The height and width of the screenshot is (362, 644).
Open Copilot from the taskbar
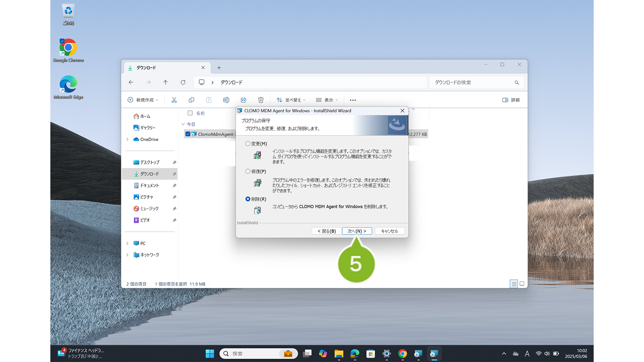click(323, 354)
